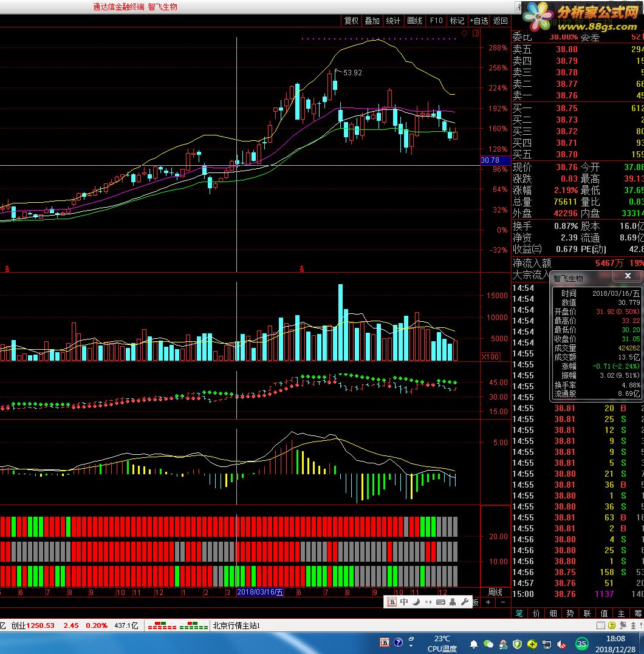Open the 联 tab

pyautogui.click(x=587, y=613)
